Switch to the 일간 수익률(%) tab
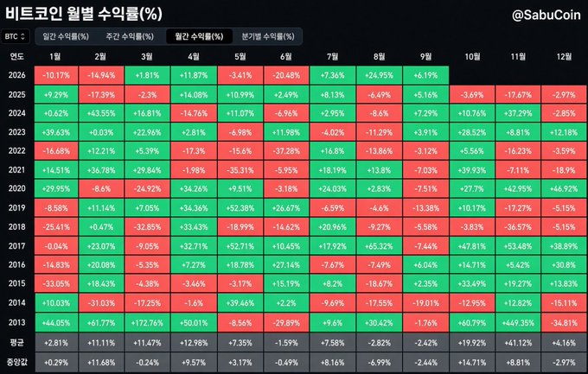Image resolution: width=588 pixels, height=374 pixels. (x=66, y=36)
